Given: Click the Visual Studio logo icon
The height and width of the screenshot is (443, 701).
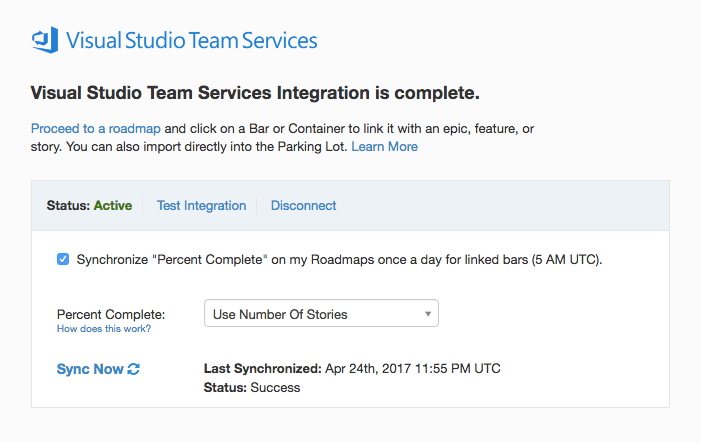Looking at the screenshot, I should point(45,40).
